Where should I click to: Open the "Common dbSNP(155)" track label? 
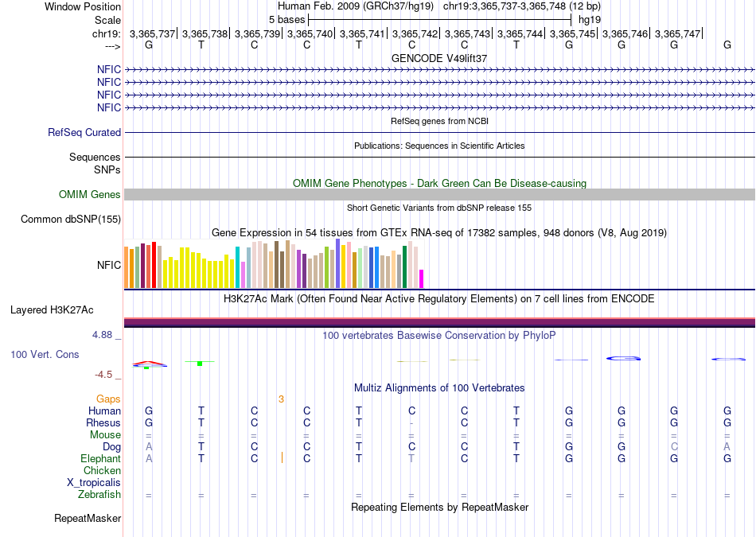click(71, 220)
